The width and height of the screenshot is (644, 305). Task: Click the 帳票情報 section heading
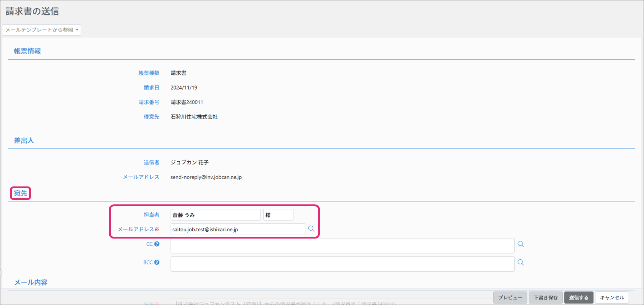click(x=27, y=51)
